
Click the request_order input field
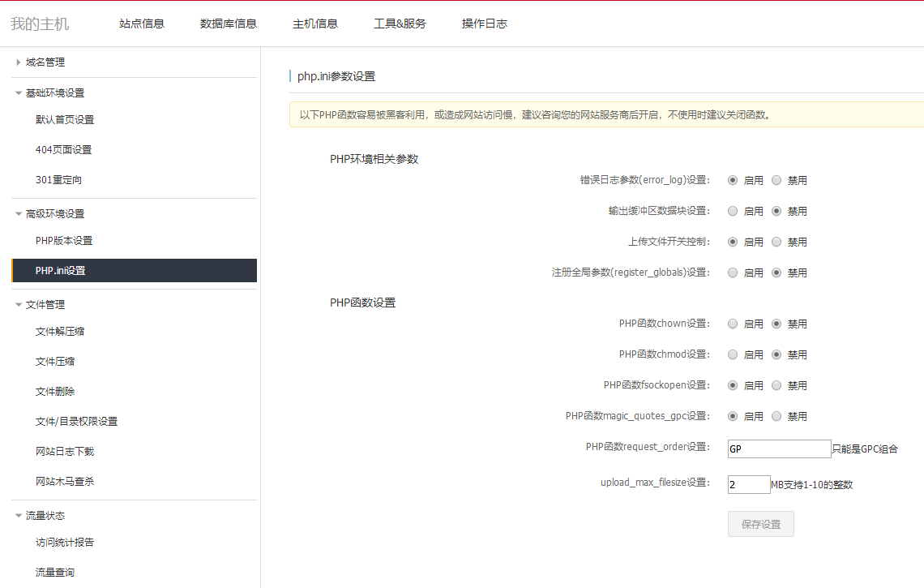779,449
